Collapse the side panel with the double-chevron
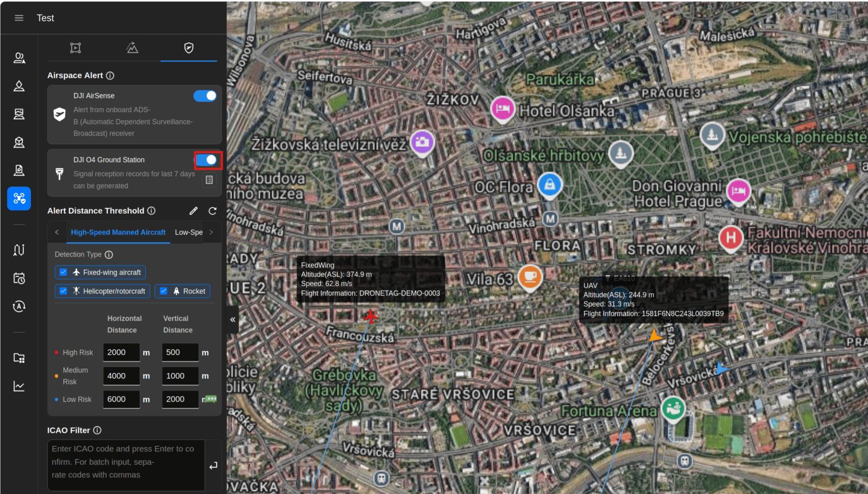 click(x=232, y=319)
